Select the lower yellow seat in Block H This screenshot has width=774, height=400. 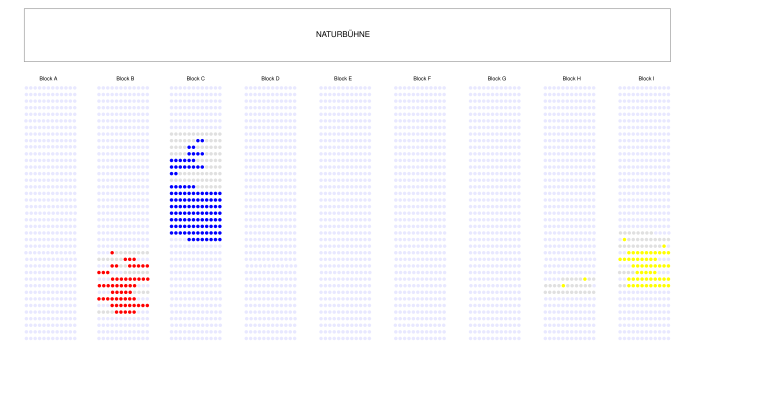point(564,286)
